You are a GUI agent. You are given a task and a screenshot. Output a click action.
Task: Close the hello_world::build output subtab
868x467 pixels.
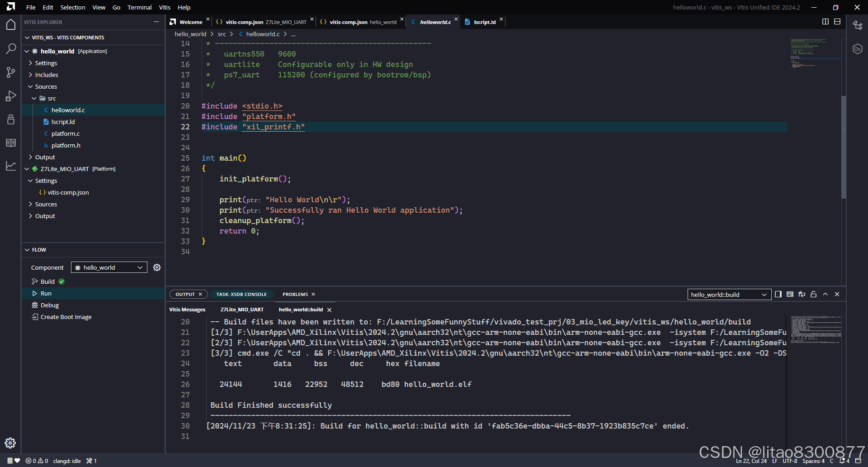click(x=329, y=310)
